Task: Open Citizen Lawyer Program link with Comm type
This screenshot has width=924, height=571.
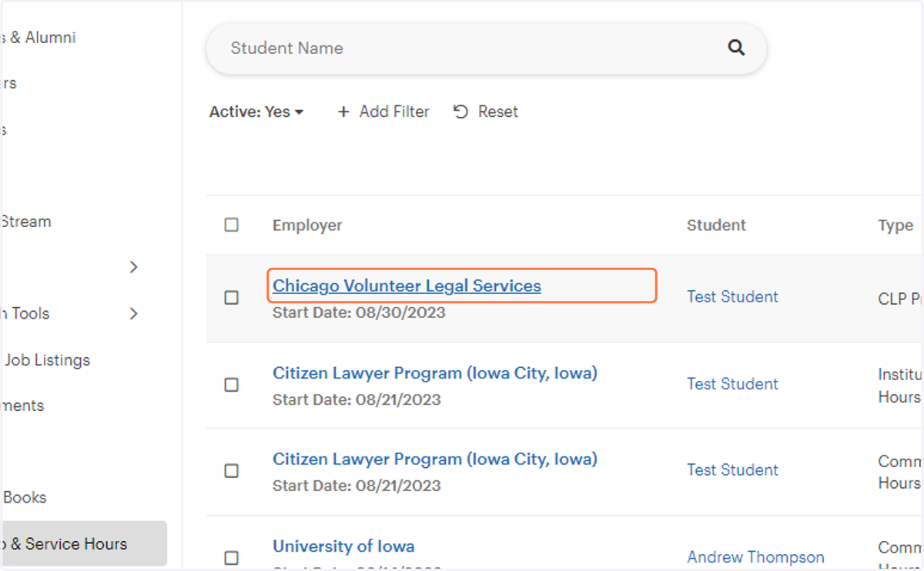Action: click(x=435, y=459)
